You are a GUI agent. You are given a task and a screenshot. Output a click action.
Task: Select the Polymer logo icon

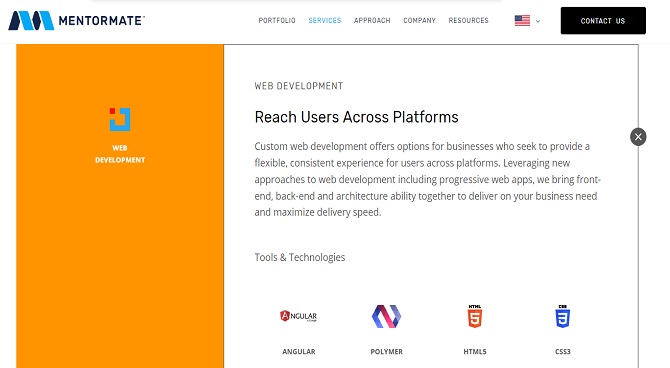coord(386,316)
